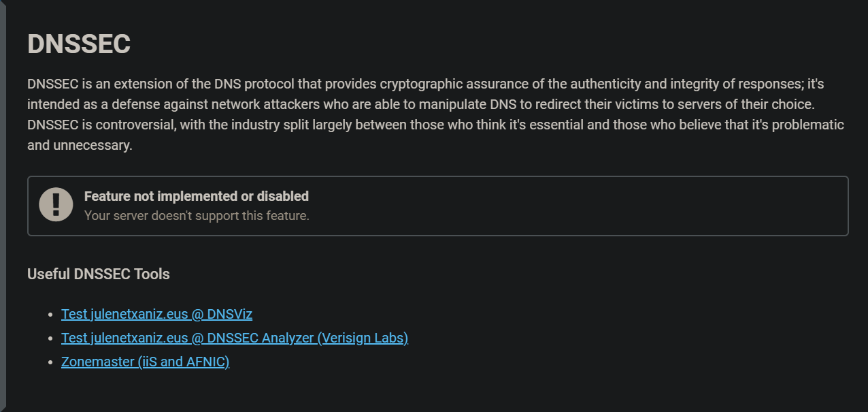Click the 'Feature not implemented or disabled' notice title

click(196, 196)
